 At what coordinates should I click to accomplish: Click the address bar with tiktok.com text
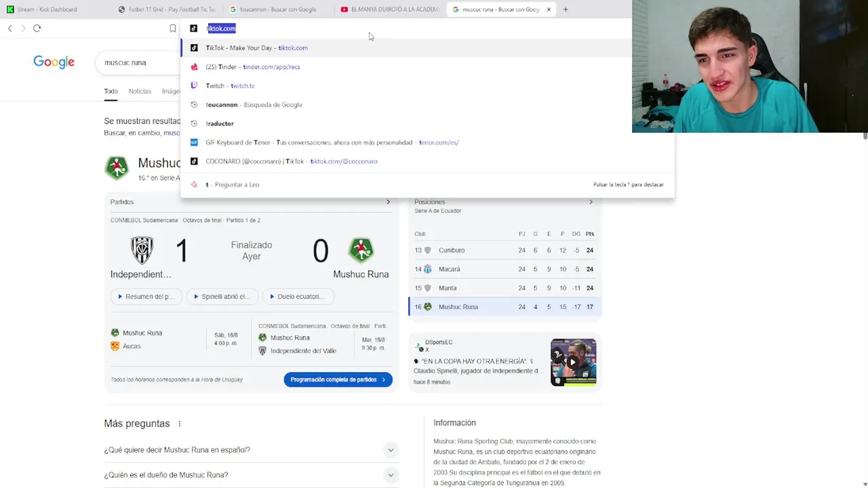click(x=407, y=28)
